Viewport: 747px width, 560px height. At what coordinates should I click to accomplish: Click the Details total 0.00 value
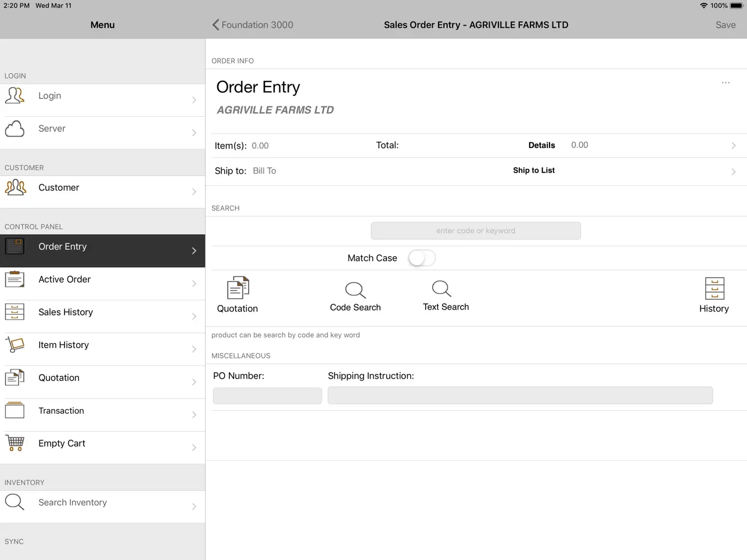pos(580,145)
